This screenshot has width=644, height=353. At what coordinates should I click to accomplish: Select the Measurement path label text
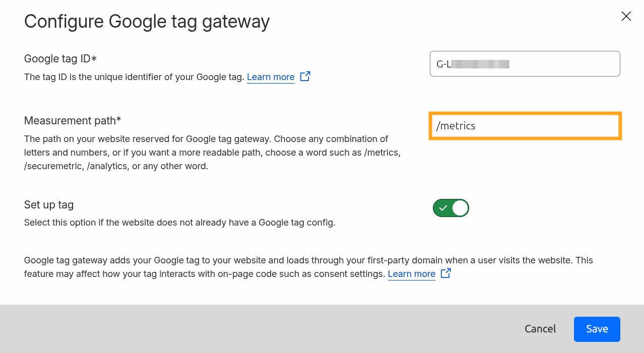click(73, 121)
